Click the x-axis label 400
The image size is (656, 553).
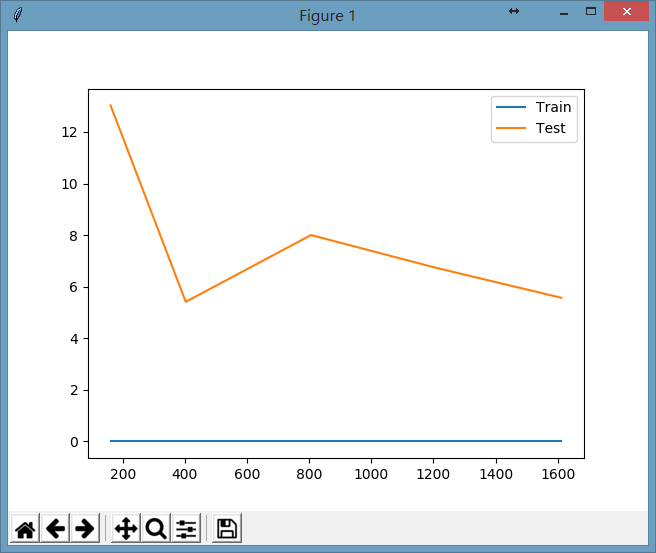[184, 474]
